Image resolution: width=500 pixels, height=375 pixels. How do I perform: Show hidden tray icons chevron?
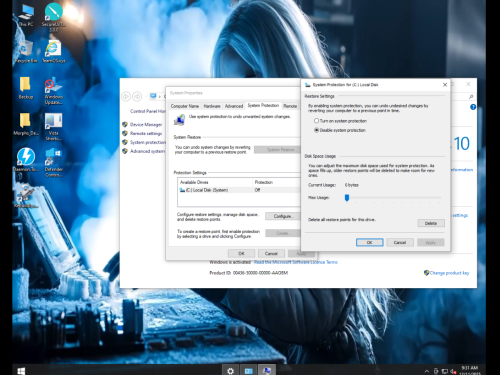coord(426,371)
